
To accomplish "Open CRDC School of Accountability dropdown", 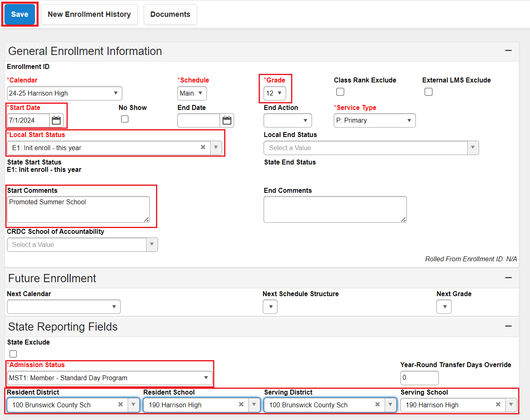I will click(83, 244).
